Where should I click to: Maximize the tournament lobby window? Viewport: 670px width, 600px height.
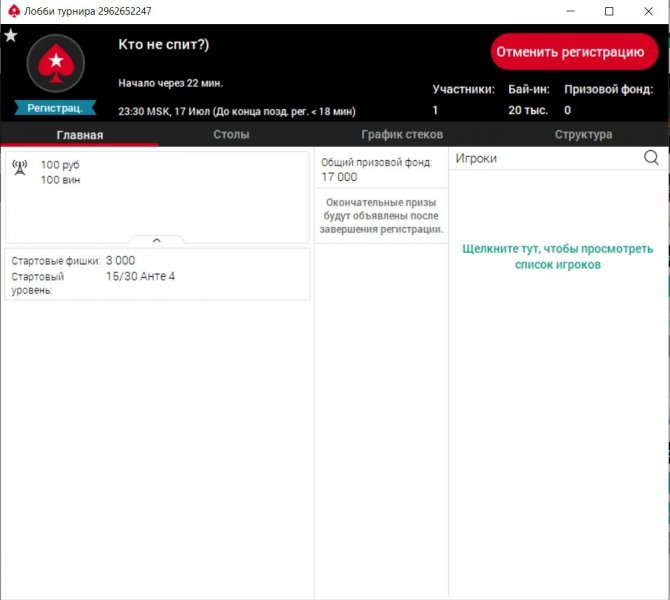pos(608,11)
